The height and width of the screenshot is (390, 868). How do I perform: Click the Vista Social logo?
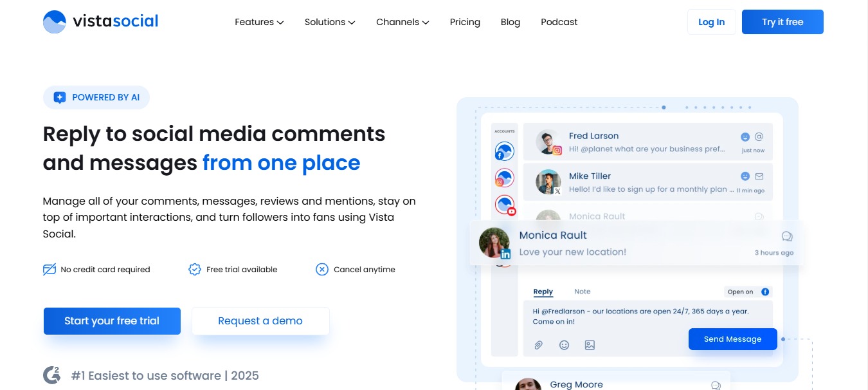tap(100, 21)
